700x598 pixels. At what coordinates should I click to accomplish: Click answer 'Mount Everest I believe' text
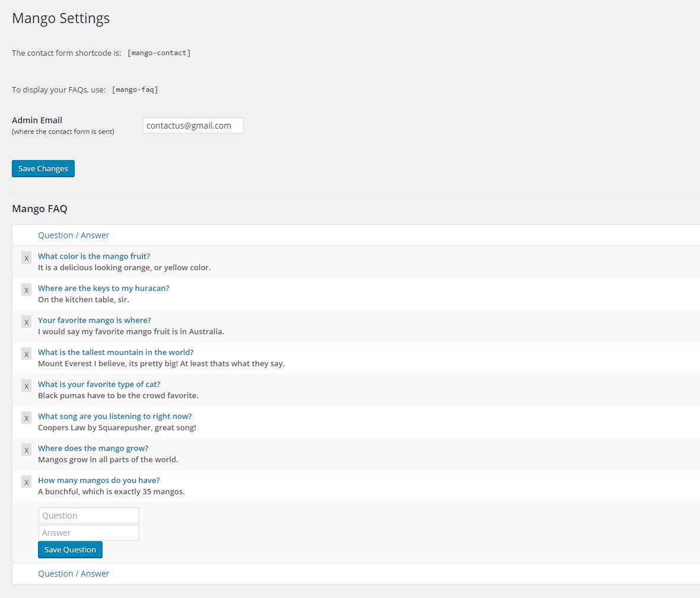pos(161,364)
